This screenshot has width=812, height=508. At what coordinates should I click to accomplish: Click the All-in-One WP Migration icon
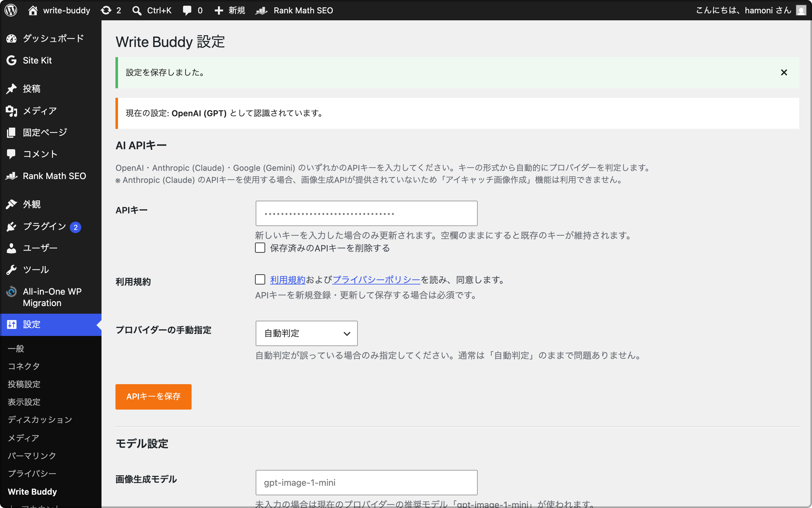(x=11, y=291)
